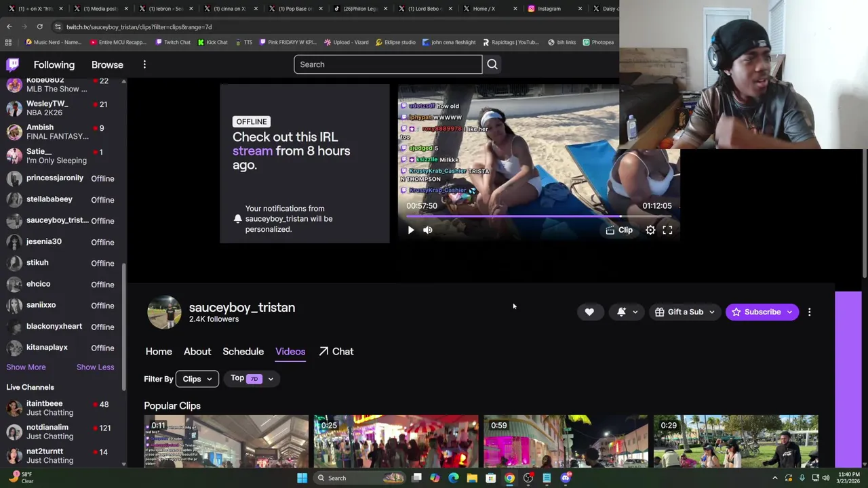Open Ambish channel in sidebar

click(62, 131)
